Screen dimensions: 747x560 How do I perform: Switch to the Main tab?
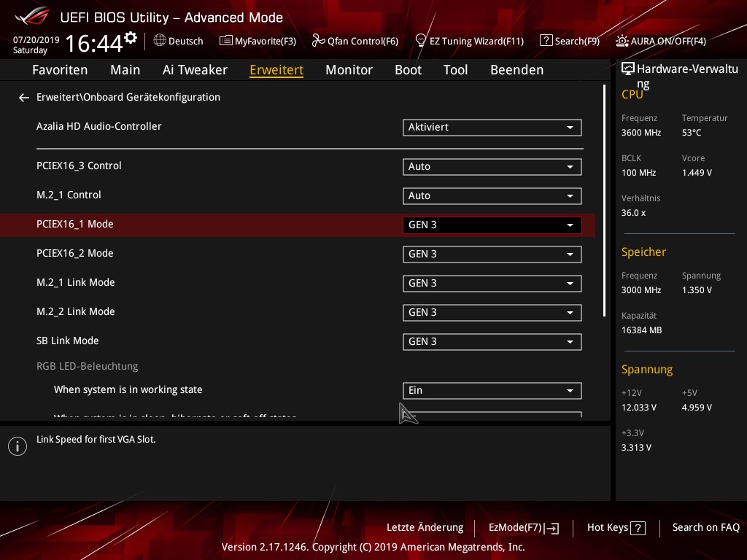coord(125,70)
